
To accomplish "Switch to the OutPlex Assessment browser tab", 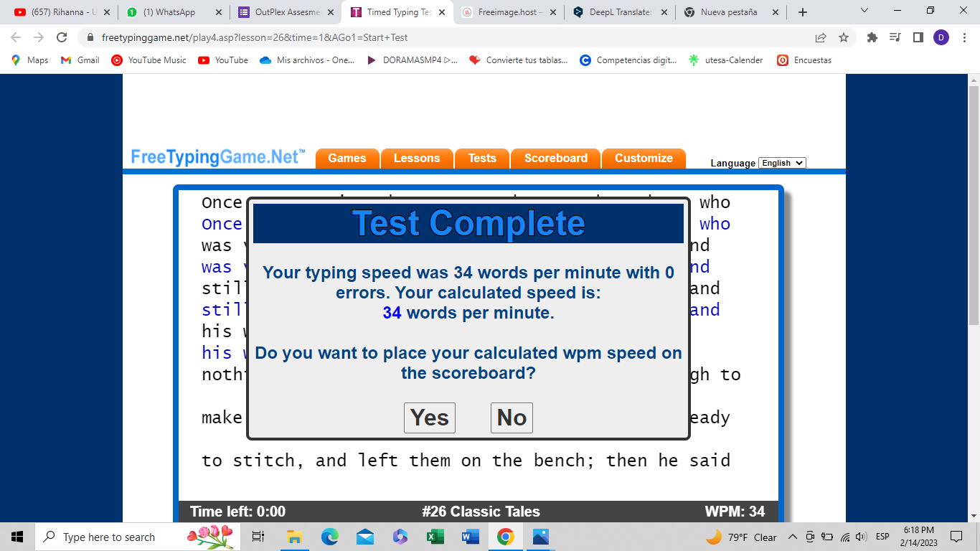I will click(x=287, y=12).
